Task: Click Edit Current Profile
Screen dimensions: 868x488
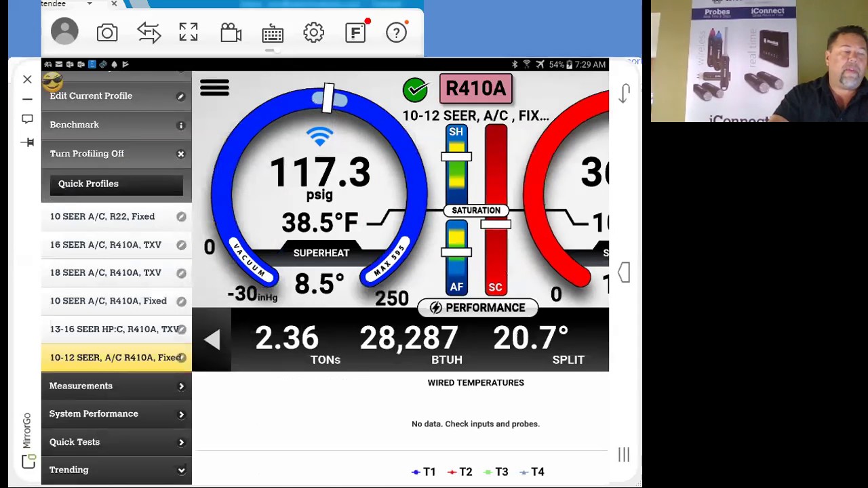Action: click(x=117, y=96)
